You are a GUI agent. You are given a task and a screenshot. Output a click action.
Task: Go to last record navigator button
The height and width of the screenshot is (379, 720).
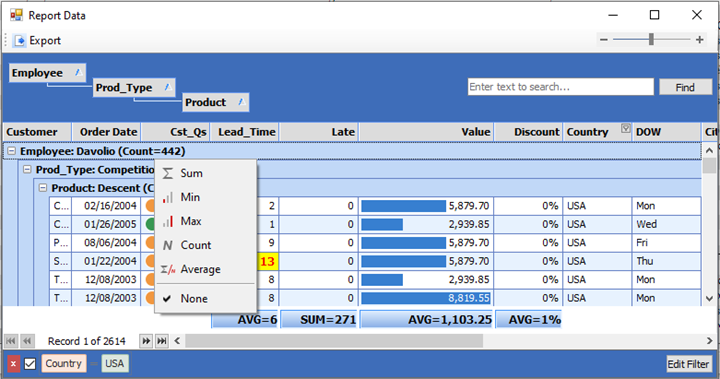pos(162,341)
